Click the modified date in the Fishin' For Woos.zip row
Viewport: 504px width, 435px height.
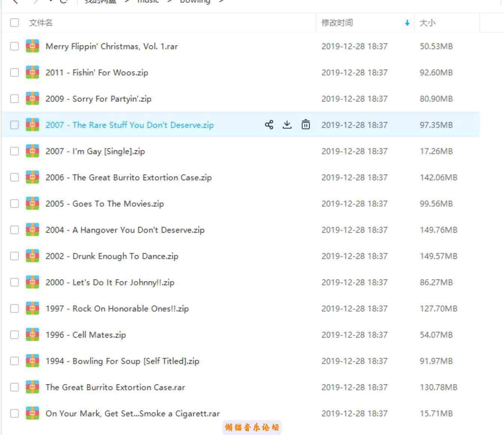(354, 72)
